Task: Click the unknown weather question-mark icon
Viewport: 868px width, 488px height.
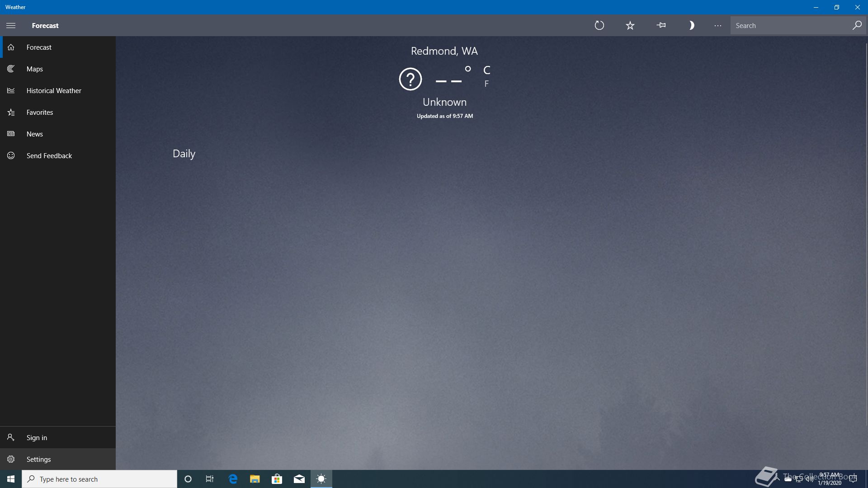Action: point(410,79)
